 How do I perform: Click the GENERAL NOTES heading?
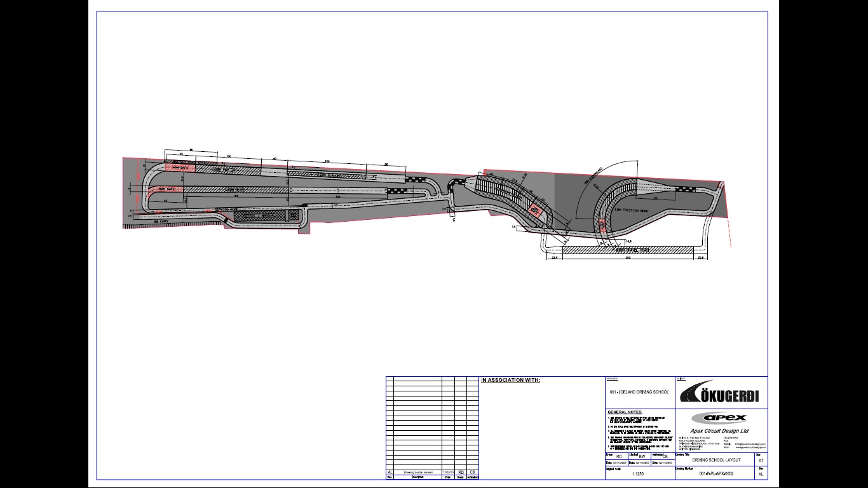pyautogui.click(x=625, y=412)
